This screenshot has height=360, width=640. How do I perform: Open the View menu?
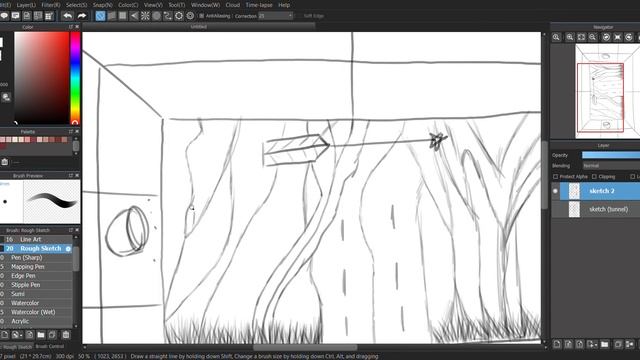coord(153,5)
